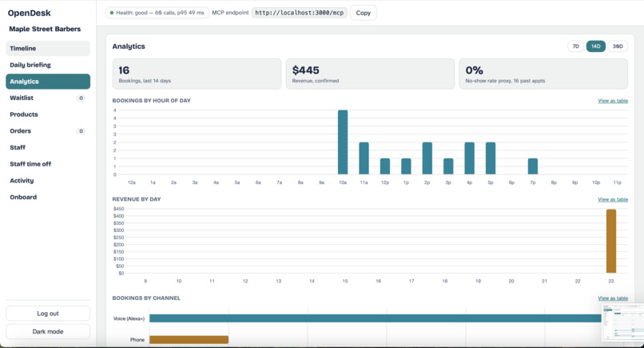
Task: Click the Analytics heading
Action: tap(129, 46)
